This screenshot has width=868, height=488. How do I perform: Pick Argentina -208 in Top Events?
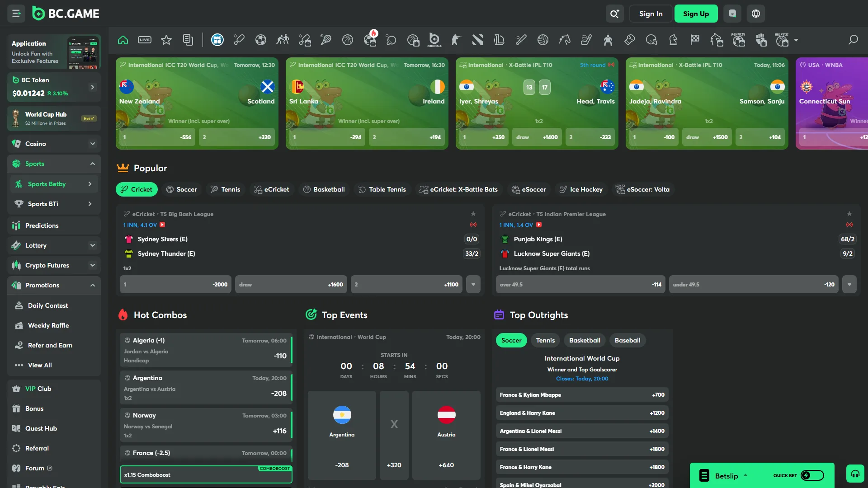(x=342, y=435)
